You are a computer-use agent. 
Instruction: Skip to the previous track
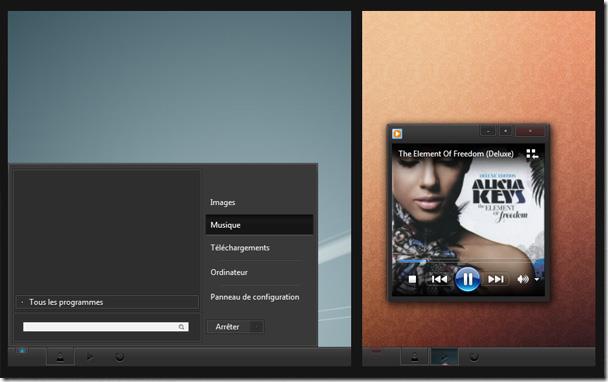click(439, 279)
